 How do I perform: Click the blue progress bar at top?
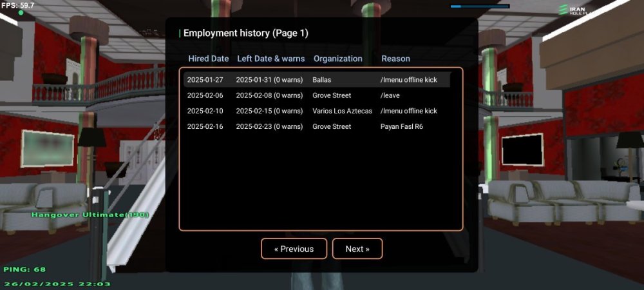[479, 6]
